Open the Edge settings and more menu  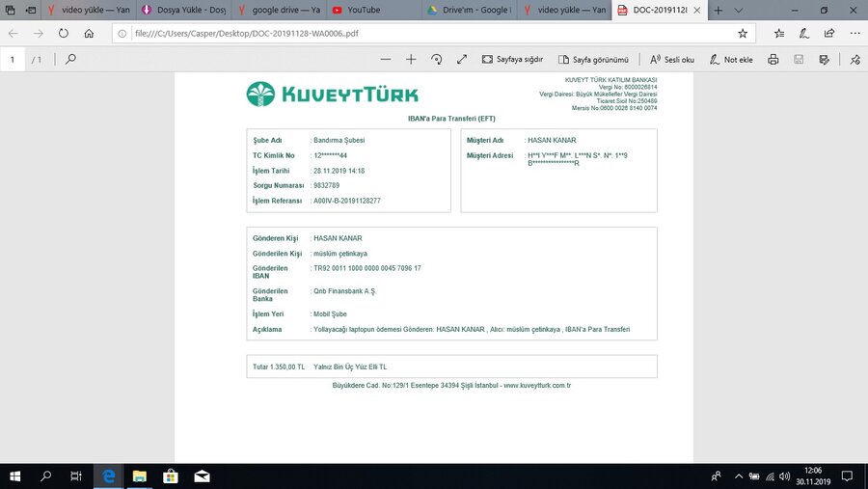(x=854, y=33)
